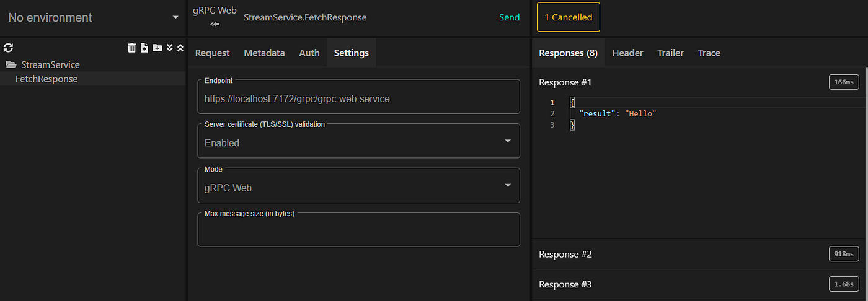
Task: Click the server streaming arrow icon under gRPC Web
Action: [215, 25]
